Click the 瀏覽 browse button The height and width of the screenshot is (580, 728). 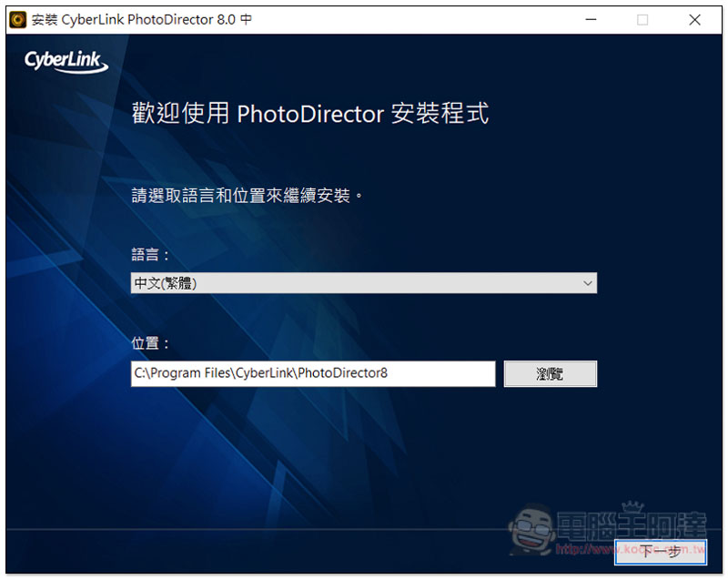[x=551, y=374]
